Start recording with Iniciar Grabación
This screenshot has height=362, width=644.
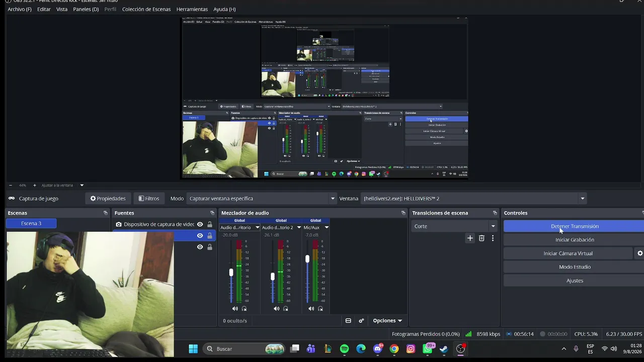pyautogui.click(x=575, y=240)
